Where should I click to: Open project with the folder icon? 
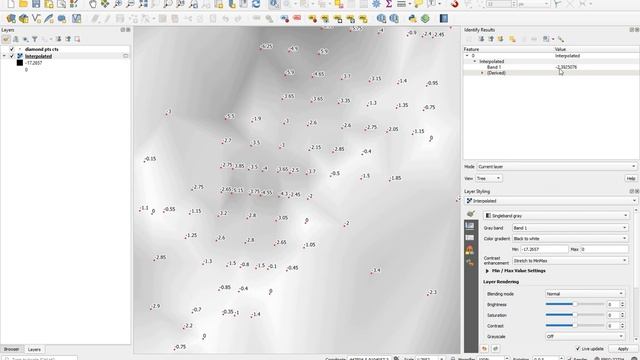click(23, 4)
